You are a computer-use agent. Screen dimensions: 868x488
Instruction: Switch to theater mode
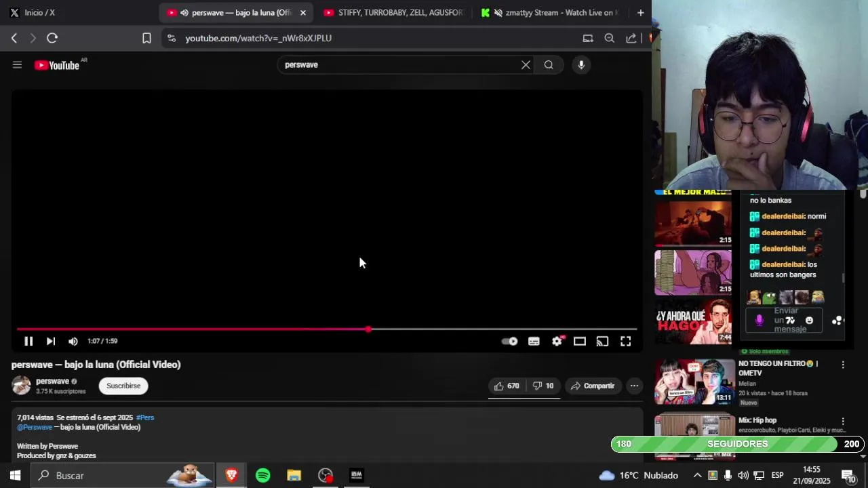[580, 342]
